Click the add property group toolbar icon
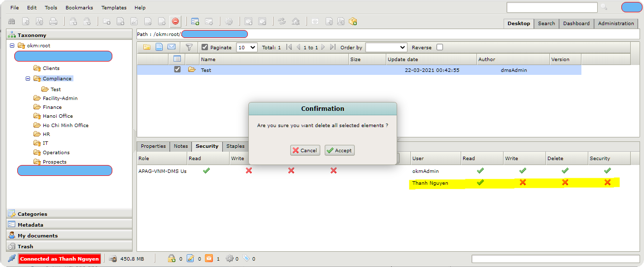The width and height of the screenshot is (644, 267). [195, 22]
